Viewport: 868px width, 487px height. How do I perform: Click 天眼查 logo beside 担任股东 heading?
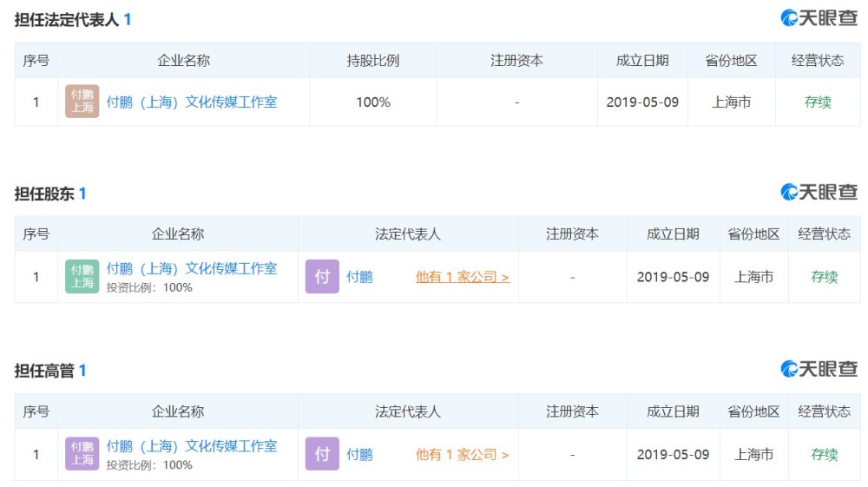pos(819,192)
